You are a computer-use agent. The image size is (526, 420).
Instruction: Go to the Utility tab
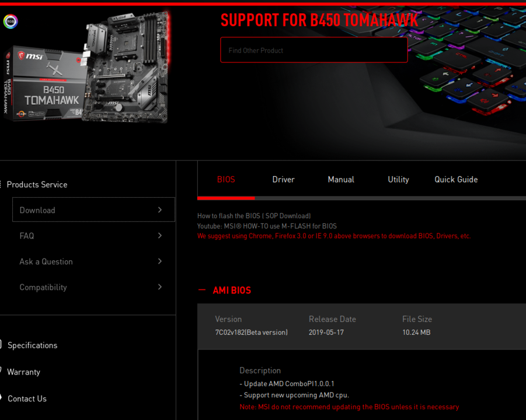[x=398, y=179]
